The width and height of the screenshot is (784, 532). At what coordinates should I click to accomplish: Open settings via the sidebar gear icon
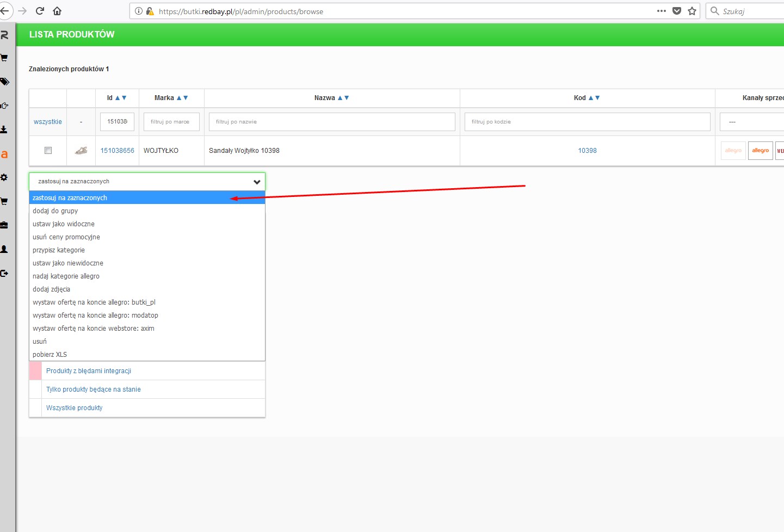coord(4,177)
